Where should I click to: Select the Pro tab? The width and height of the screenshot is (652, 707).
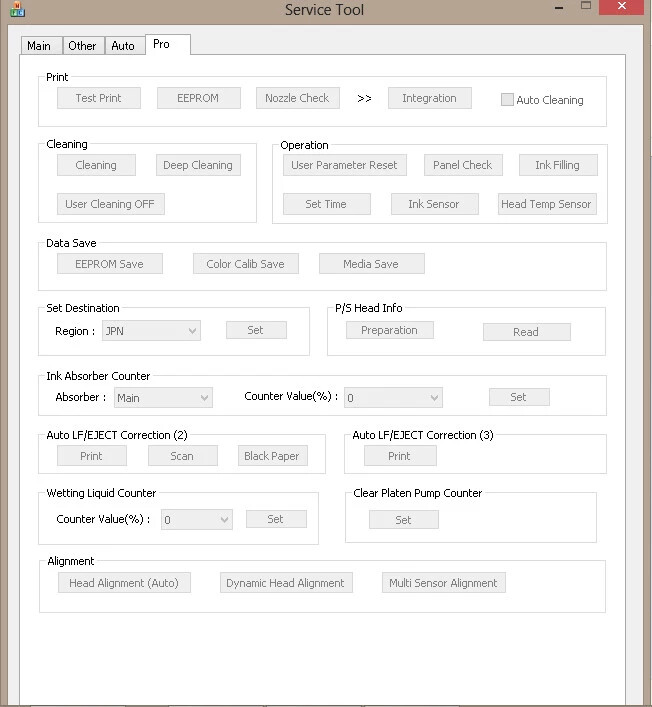168,44
